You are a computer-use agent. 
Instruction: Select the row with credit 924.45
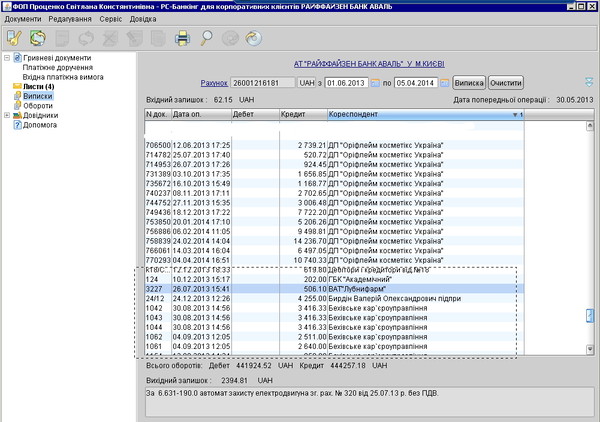pyautogui.click(x=334, y=165)
